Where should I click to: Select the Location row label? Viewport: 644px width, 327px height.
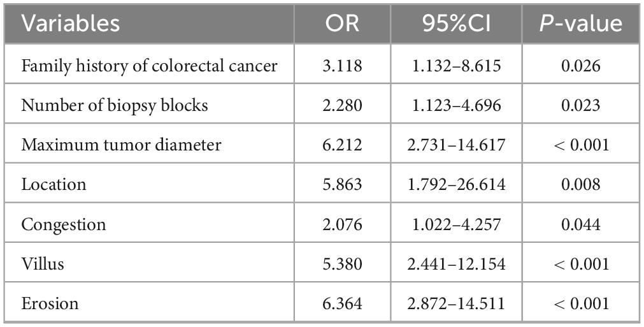(54, 184)
